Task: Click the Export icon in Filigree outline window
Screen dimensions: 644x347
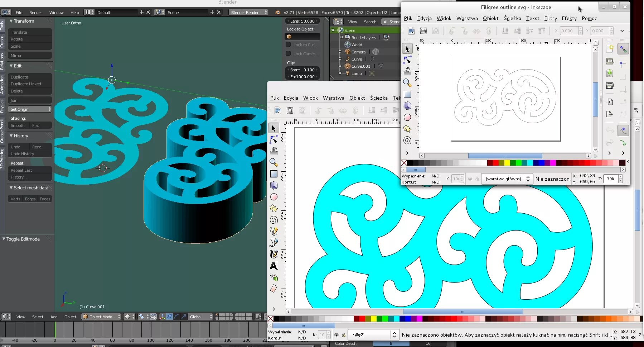Action: (610, 114)
